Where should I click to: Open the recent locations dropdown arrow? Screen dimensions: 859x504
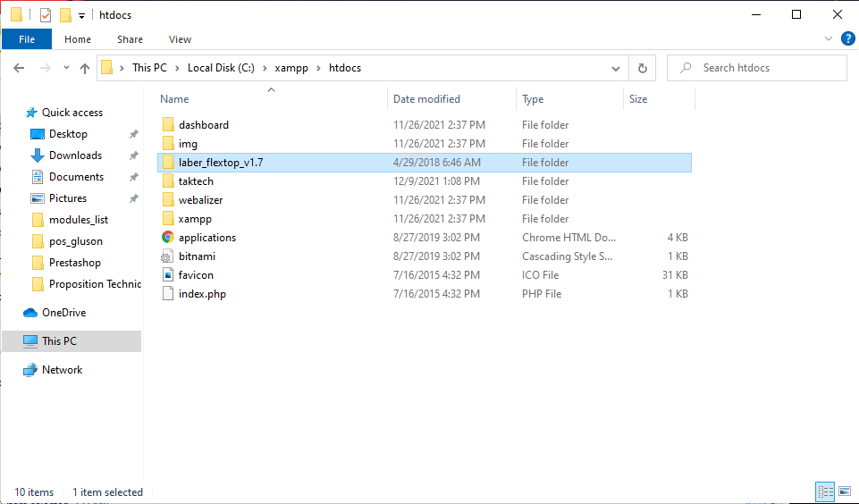66,68
